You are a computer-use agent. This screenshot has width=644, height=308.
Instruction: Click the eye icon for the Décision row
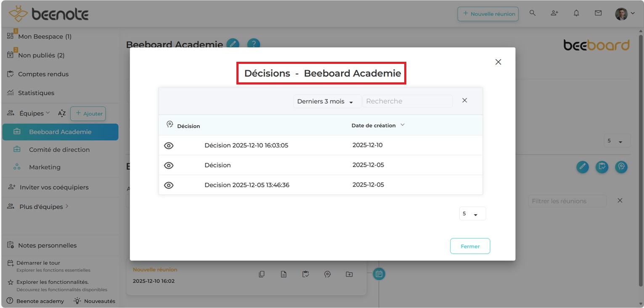[169, 166]
